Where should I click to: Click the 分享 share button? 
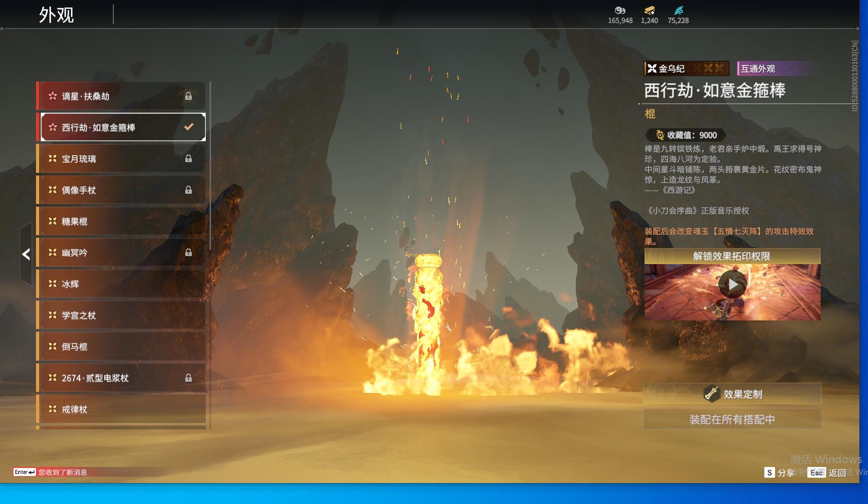click(x=779, y=472)
